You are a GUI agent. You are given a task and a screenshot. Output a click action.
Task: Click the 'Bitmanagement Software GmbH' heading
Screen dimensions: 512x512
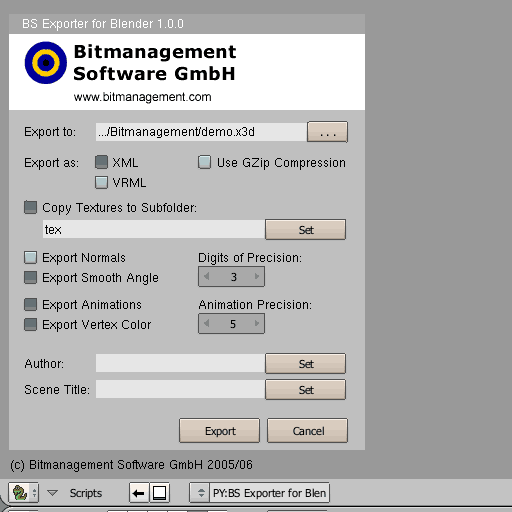[155, 63]
